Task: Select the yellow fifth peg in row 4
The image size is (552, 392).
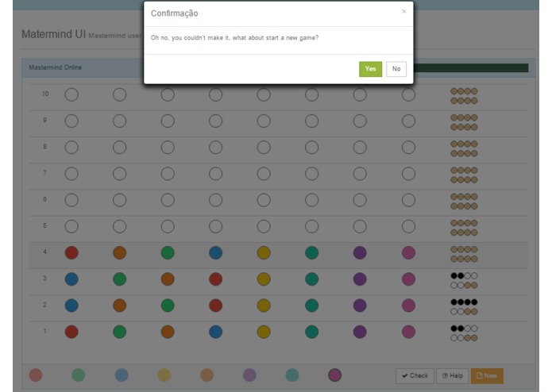Action: (264, 253)
